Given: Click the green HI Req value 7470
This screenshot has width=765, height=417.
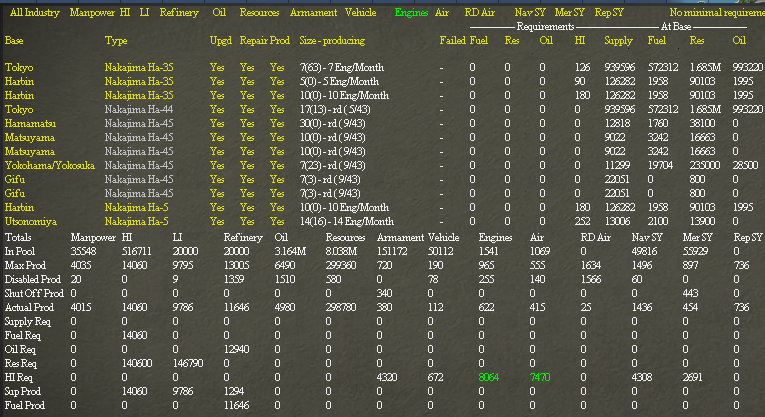Looking at the screenshot, I should tap(540, 377).
